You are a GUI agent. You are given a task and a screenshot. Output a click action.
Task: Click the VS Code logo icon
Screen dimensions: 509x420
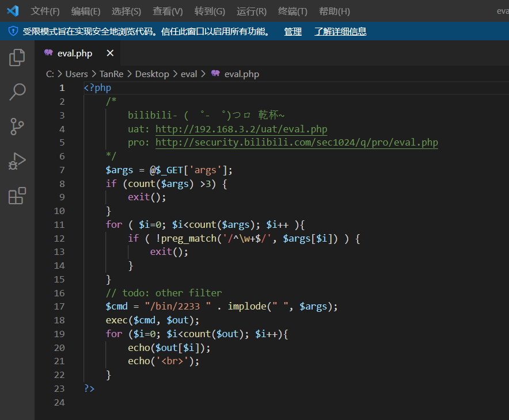(x=13, y=11)
